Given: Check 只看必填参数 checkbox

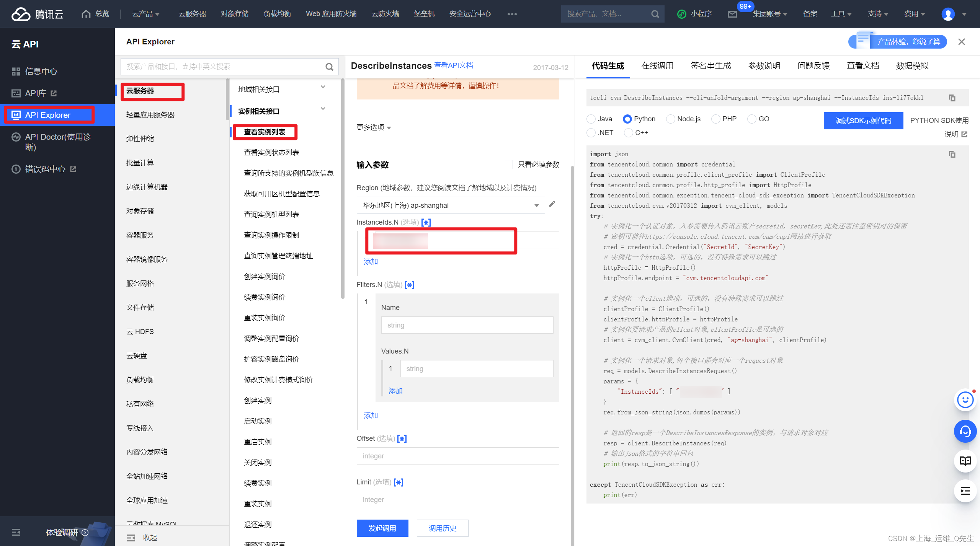Looking at the screenshot, I should (508, 165).
